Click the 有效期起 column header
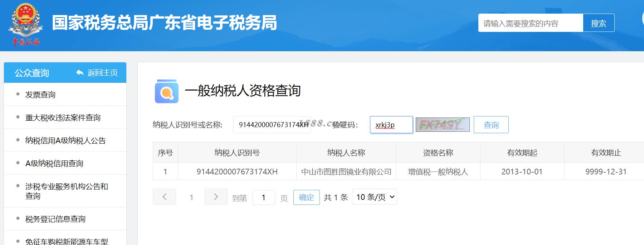This screenshot has width=644, height=245. click(522, 153)
